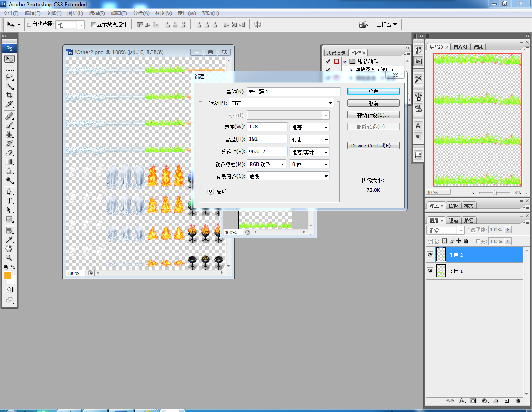
Task: Select the Magic Wand tool
Action: (9, 86)
